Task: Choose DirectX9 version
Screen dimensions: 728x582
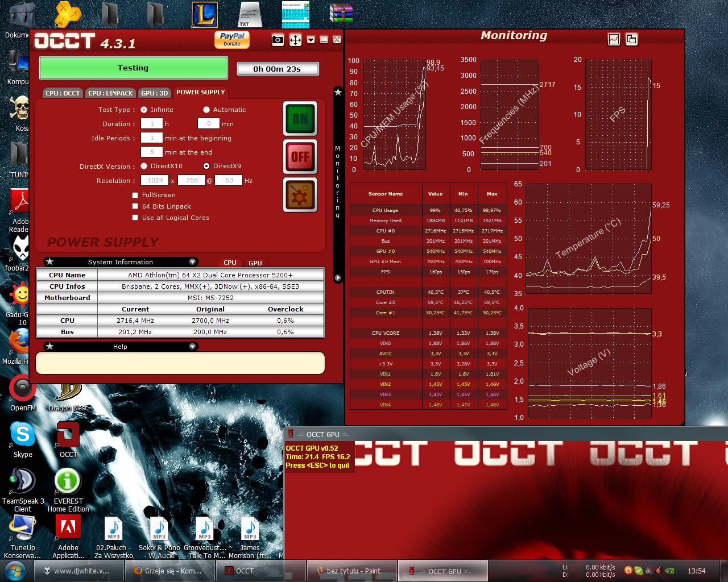Action: pyautogui.click(x=206, y=166)
